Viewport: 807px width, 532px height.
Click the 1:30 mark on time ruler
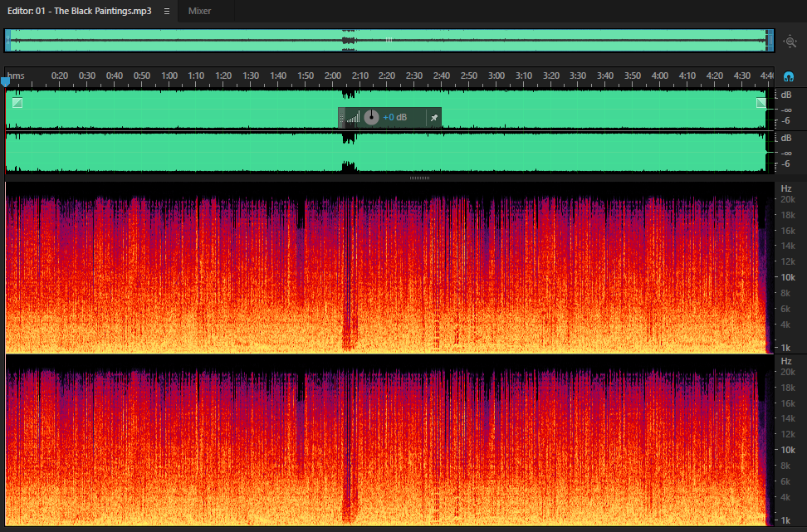251,76
